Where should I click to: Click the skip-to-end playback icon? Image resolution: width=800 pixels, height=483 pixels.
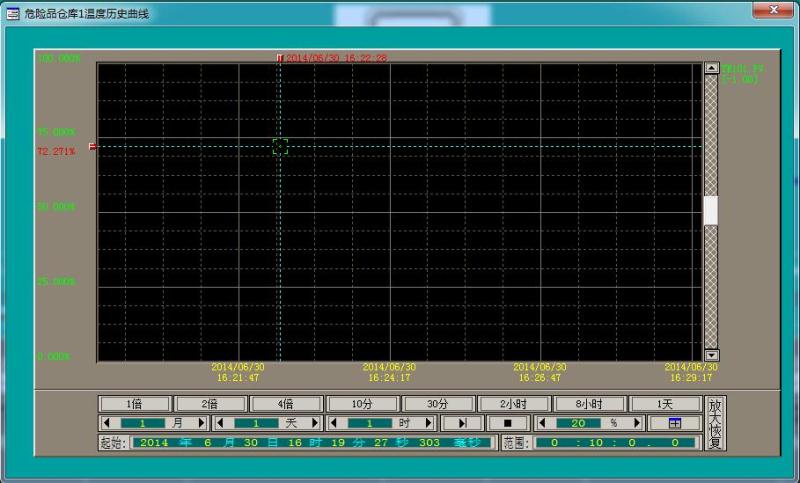[462, 423]
